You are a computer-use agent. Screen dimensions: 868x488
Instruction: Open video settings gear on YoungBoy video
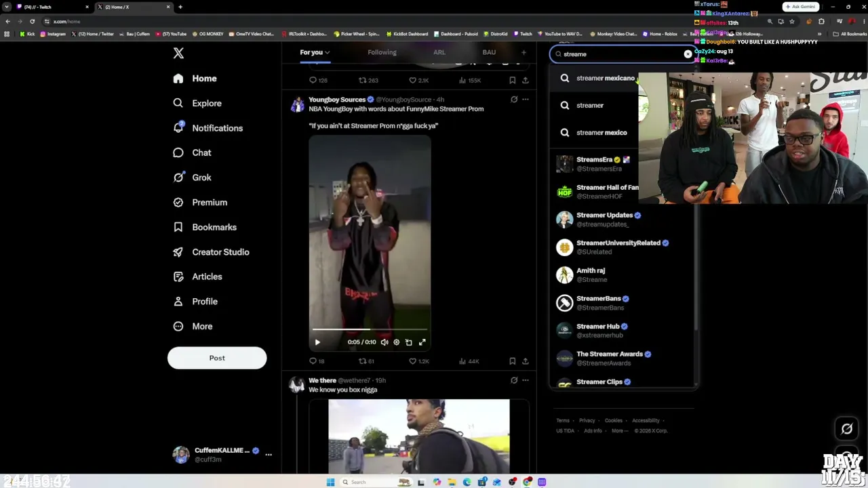(397, 342)
